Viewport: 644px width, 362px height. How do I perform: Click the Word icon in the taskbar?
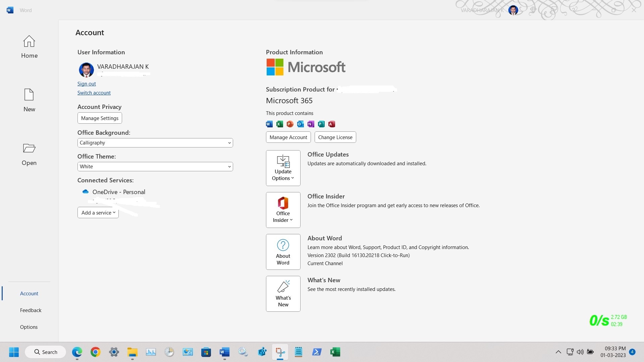pos(224,352)
